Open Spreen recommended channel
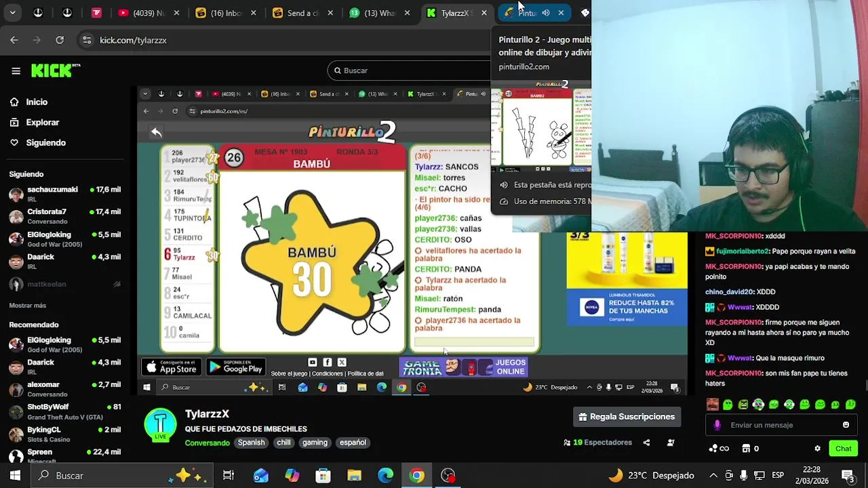Viewport: 868px width, 488px height. [64, 455]
